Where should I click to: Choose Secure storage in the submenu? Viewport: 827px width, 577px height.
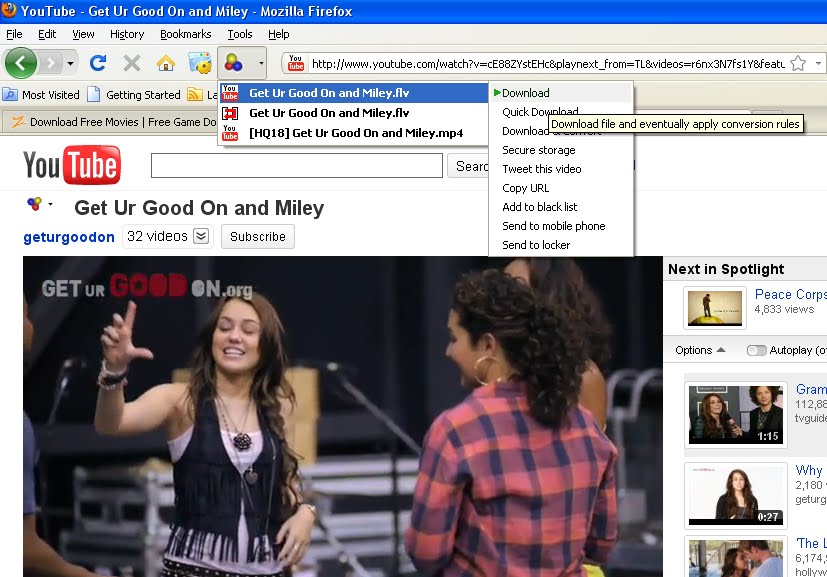[x=561, y=150]
